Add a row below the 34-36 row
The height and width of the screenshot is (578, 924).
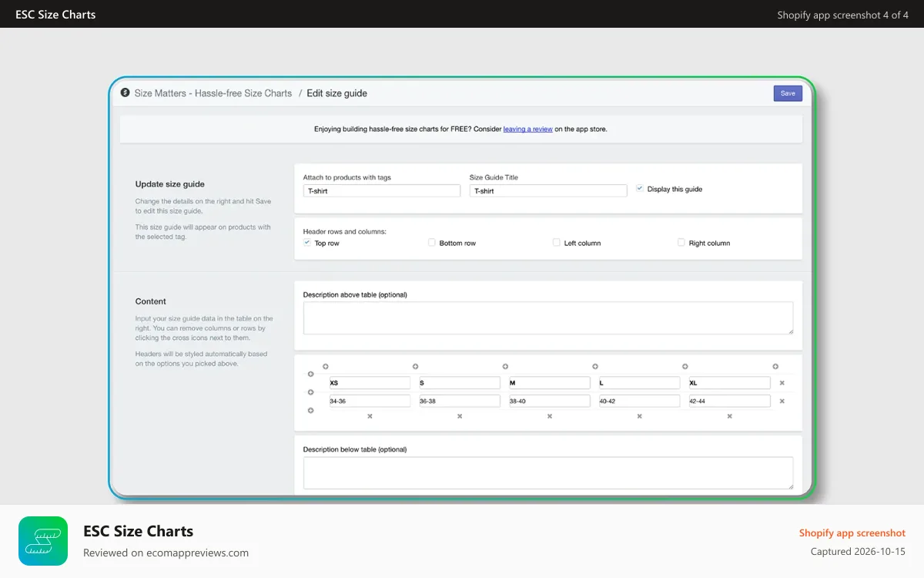point(311,411)
